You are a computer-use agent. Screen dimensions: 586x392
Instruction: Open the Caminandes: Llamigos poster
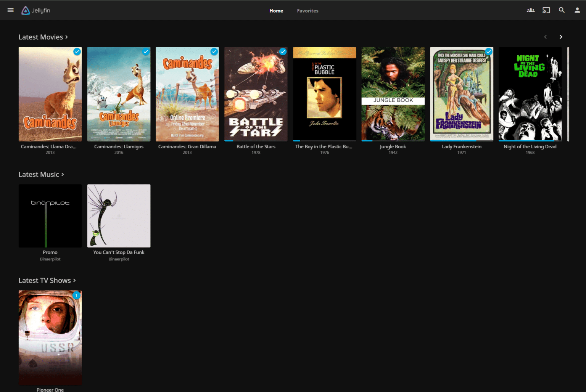(119, 94)
